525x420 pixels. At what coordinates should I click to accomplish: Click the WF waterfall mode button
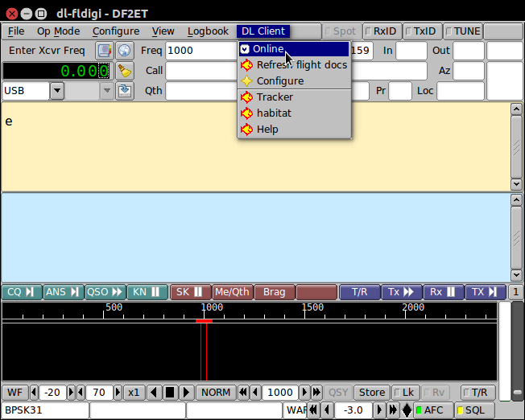(x=14, y=392)
